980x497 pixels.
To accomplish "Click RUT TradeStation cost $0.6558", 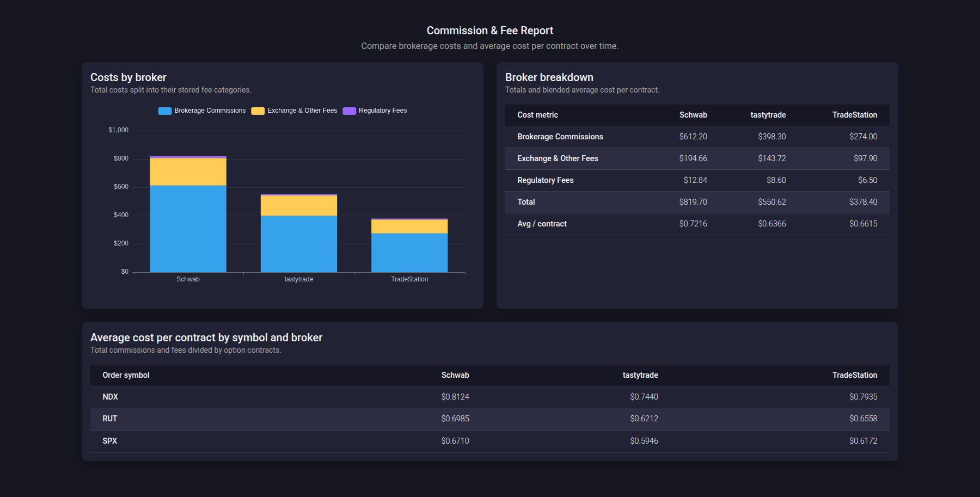I will (x=863, y=419).
